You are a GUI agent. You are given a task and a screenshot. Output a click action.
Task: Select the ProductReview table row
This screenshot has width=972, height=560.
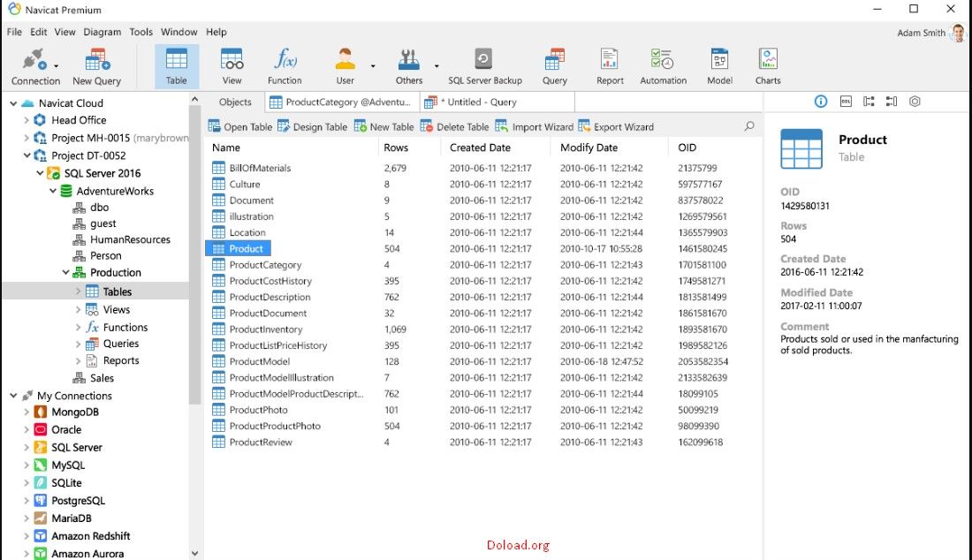point(483,442)
